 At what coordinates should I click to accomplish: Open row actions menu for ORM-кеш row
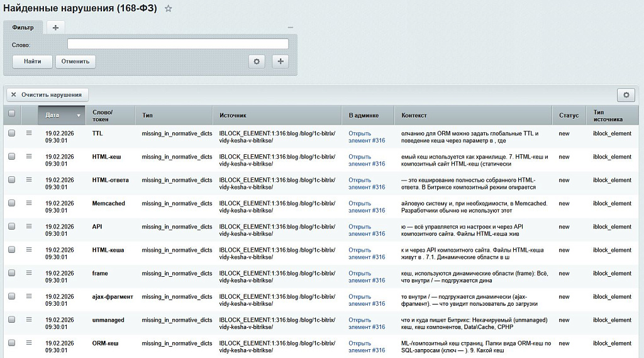[x=28, y=343]
